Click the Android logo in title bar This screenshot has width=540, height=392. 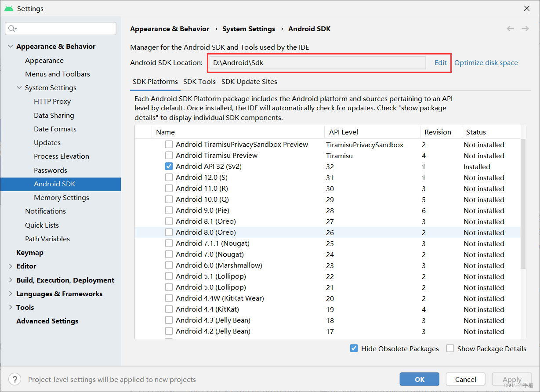tap(9, 8)
